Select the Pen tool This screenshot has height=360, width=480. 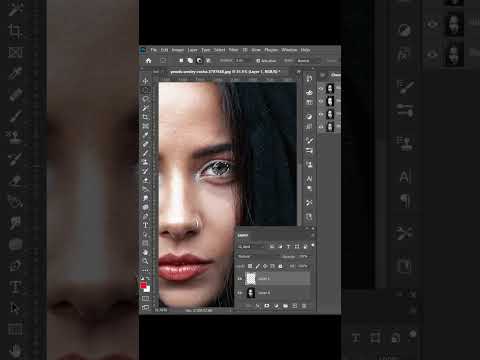click(x=146, y=216)
